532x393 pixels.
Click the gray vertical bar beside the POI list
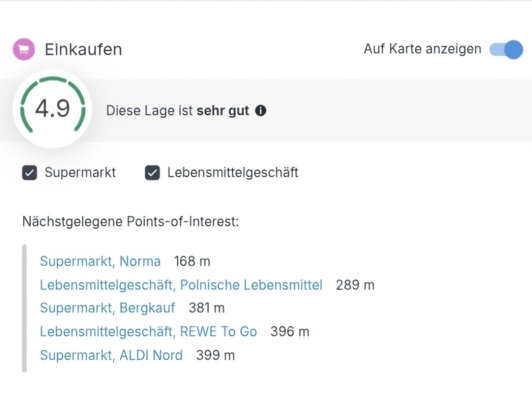tap(25, 308)
